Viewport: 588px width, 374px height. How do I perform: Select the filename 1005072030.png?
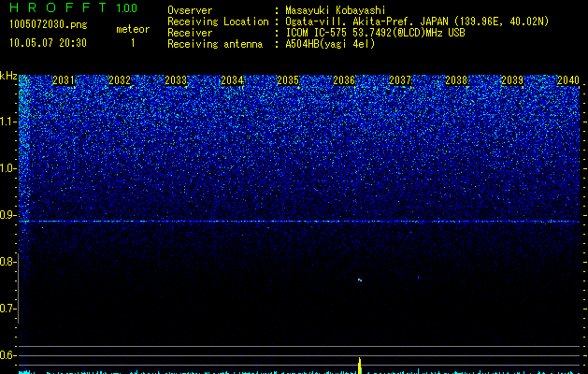pos(49,24)
